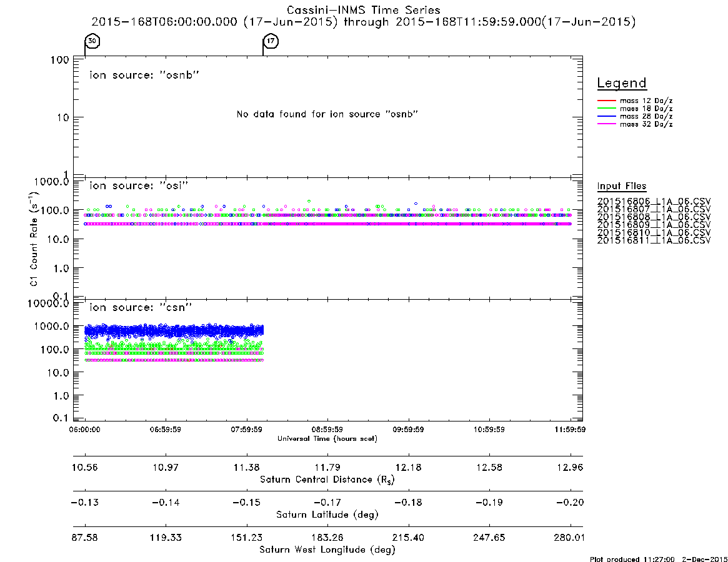
Task: Click the 08:59:59 time tick label
Action: pyautogui.click(x=327, y=430)
